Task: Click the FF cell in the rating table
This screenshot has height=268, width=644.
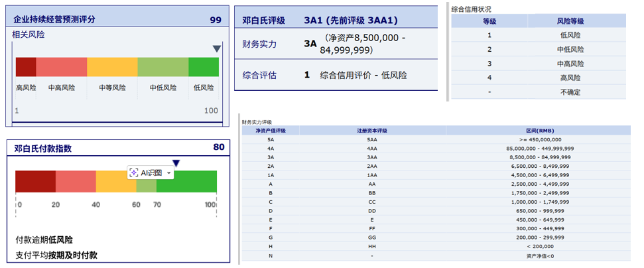Action: coord(372,229)
